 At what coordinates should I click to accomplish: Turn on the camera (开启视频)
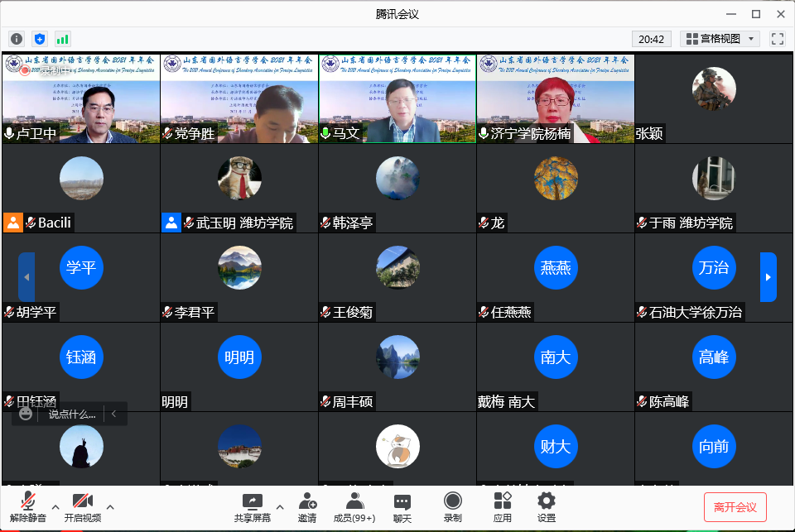coord(82,506)
